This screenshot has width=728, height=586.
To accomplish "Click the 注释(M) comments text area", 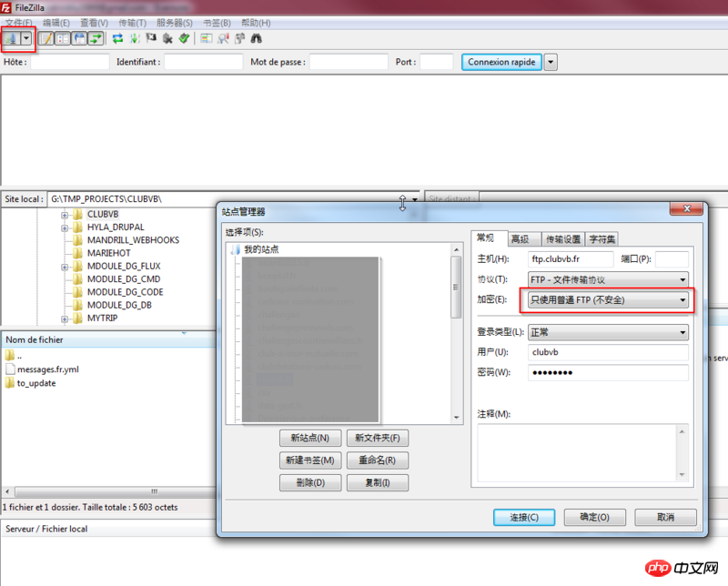I will point(582,453).
